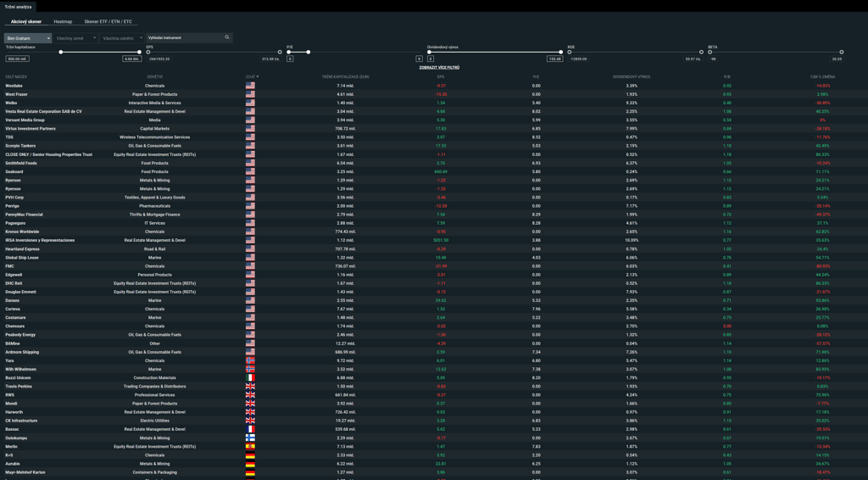Click the Electric Utilities sector cell

154,421
